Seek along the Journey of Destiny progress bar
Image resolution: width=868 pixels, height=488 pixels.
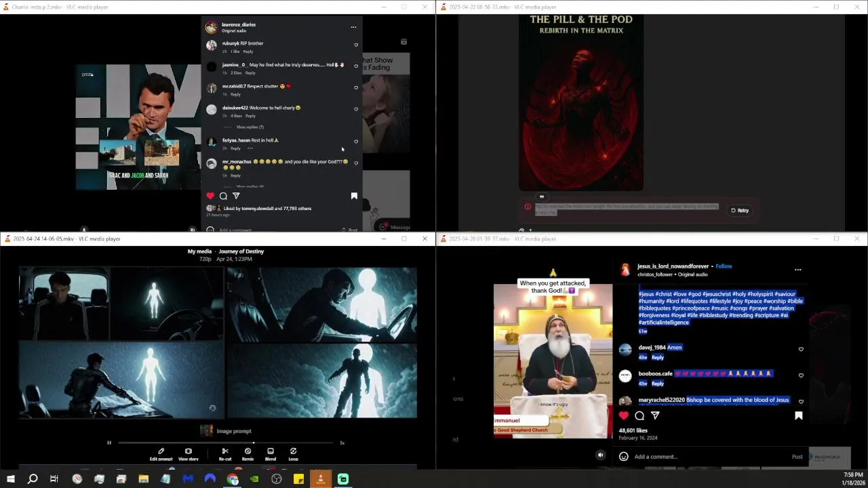pyautogui.click(x=226, y=443)
